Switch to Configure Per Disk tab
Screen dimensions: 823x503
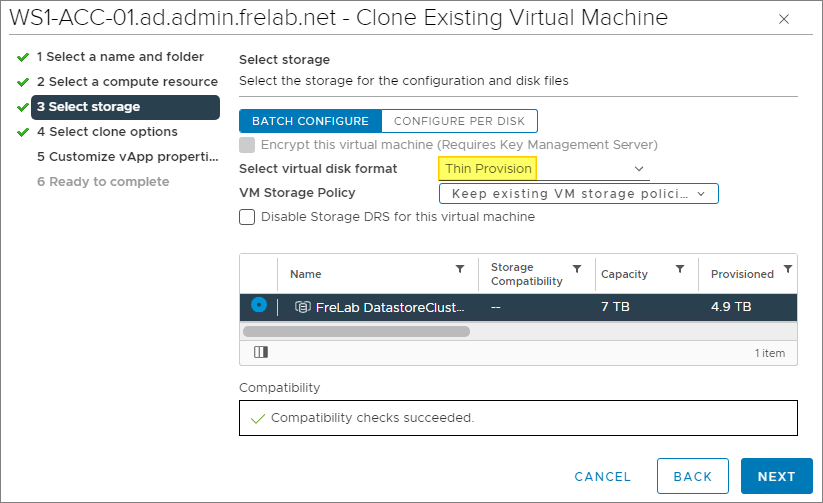pyautogui.click(x=459, y=121)
